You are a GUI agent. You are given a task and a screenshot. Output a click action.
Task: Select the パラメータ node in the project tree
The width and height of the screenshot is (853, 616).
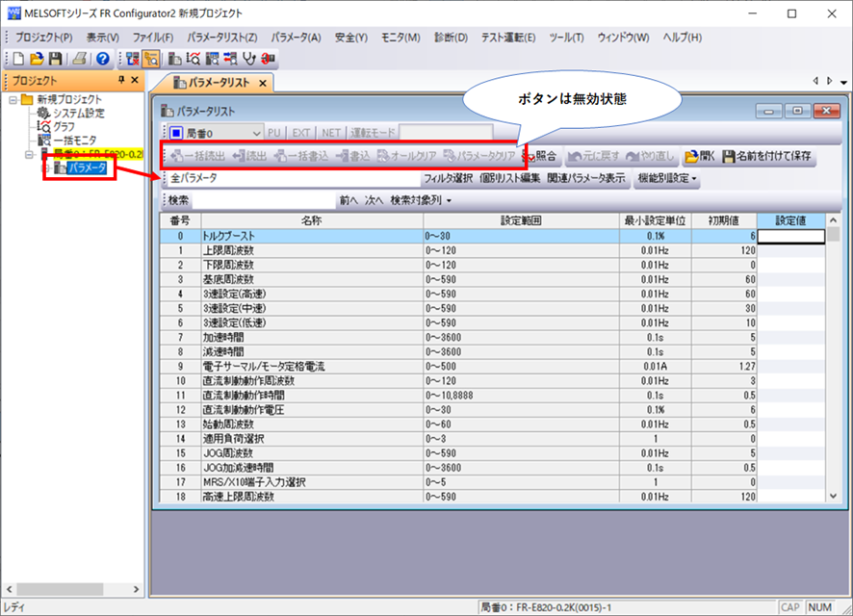87,168
